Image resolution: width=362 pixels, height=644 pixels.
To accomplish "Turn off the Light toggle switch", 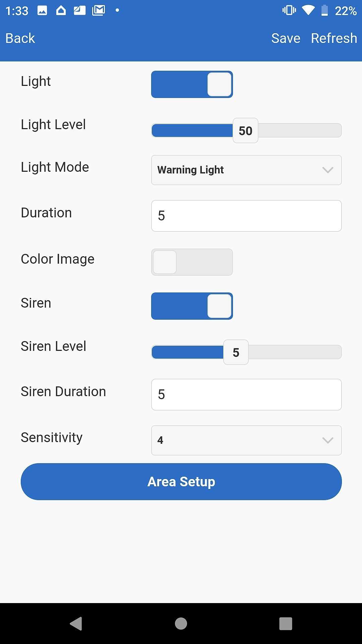I will tap(192, 84).
